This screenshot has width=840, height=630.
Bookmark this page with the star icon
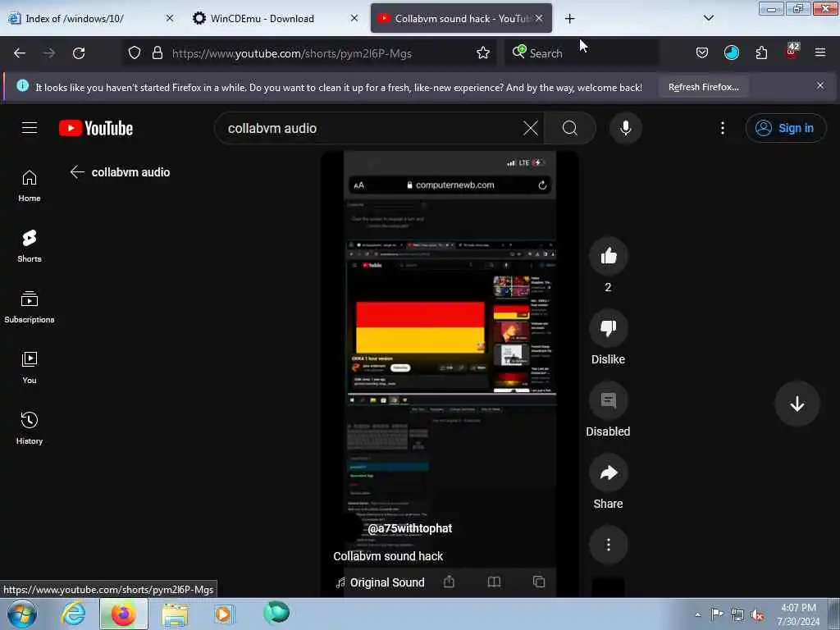(x=482, y=53)
